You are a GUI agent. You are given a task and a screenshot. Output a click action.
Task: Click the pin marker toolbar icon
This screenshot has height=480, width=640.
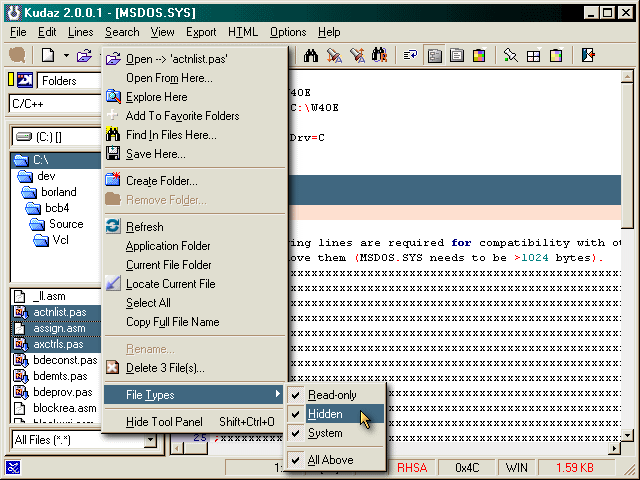click(x=510, y=55)
